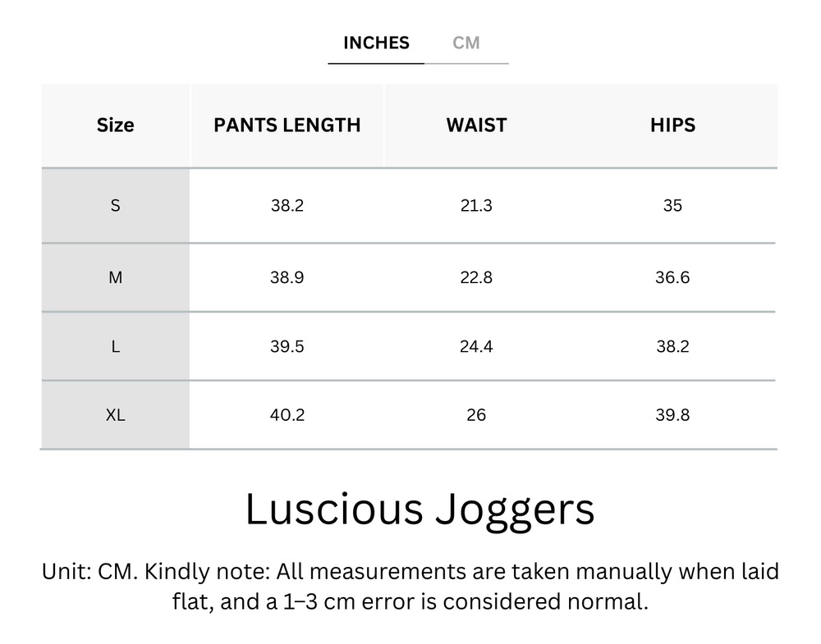Click the 39.8 hips value for size XL
This screenshot has width=821, height=644.
click(x=672, y=415)
